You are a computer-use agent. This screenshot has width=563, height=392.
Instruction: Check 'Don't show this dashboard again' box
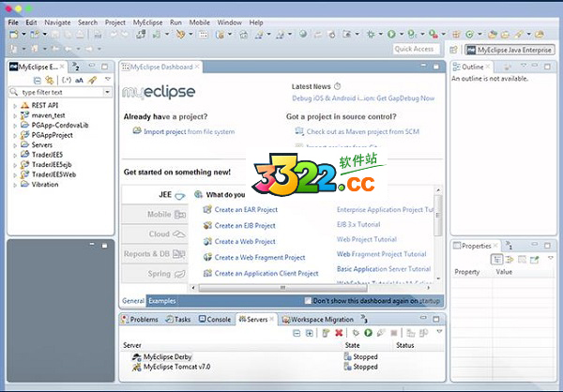coord(308,301)
